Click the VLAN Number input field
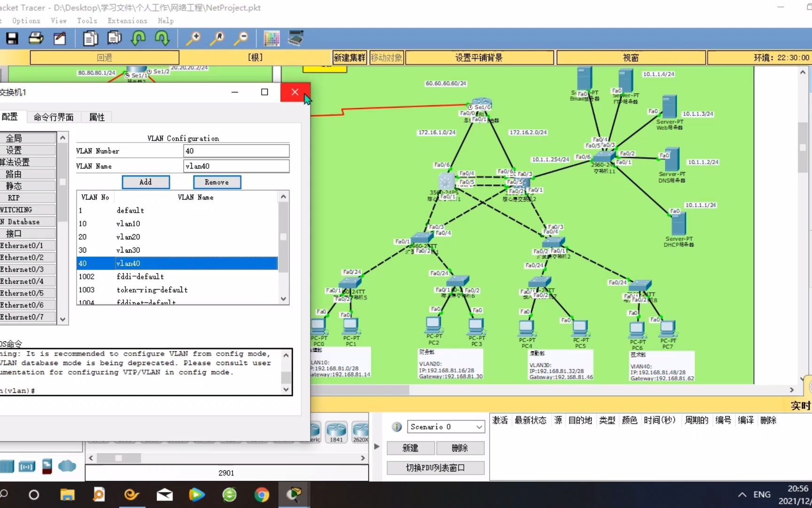 [236, 151]
